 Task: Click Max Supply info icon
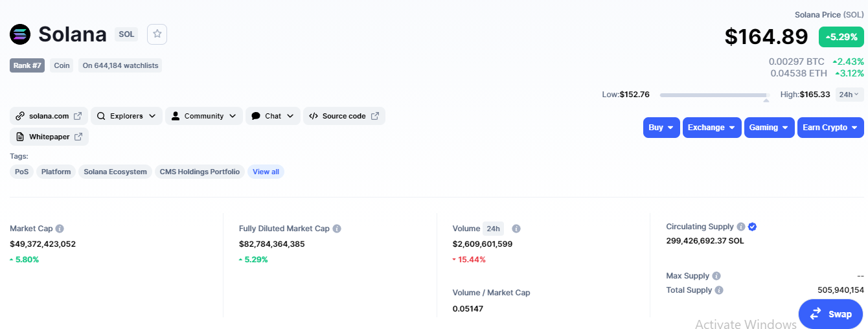coord(716,276)
